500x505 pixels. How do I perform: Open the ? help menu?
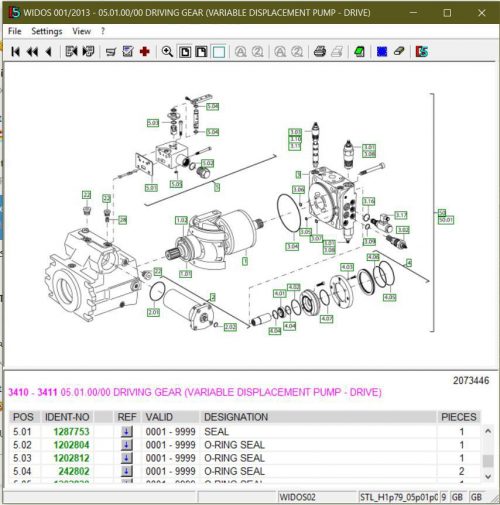click(103, 31)
